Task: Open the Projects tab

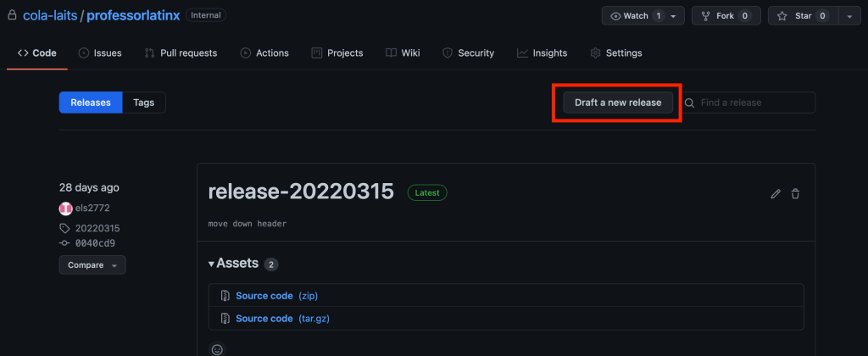Action: coord(337,53)
